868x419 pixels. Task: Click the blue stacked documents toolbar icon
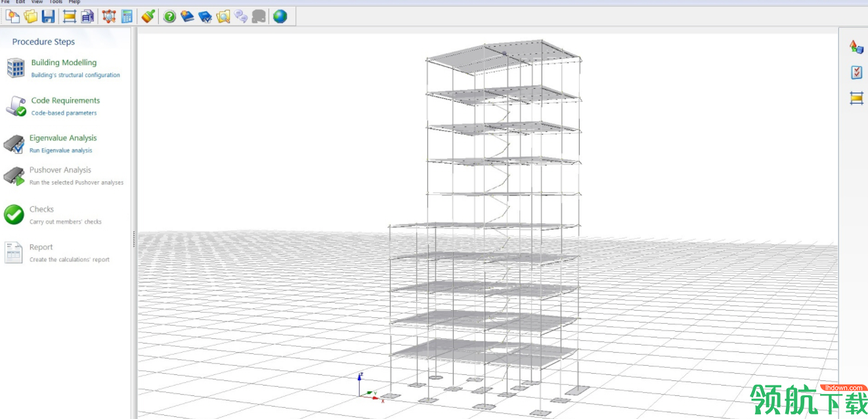click(x=88, y=16)
